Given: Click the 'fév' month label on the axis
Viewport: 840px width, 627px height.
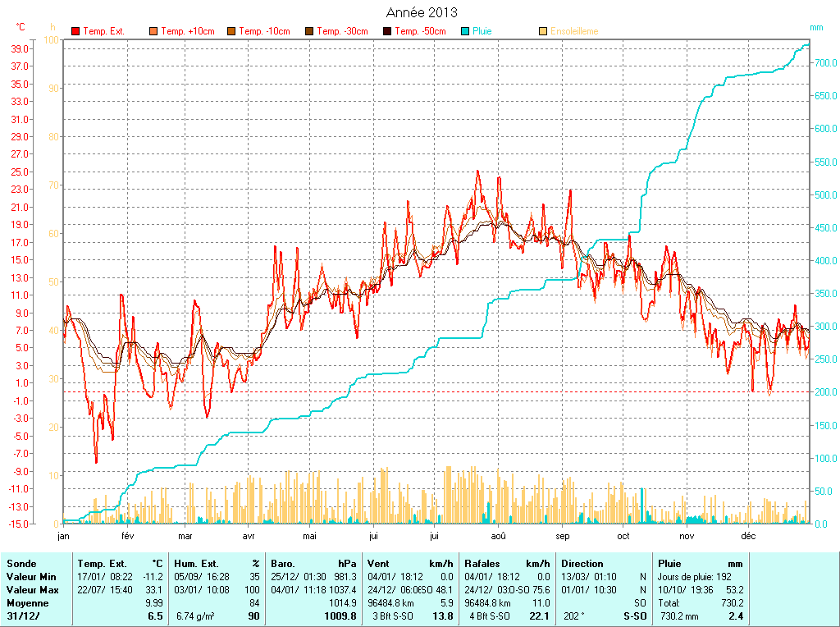Looking at the screenshot, I should coord(127,536).
